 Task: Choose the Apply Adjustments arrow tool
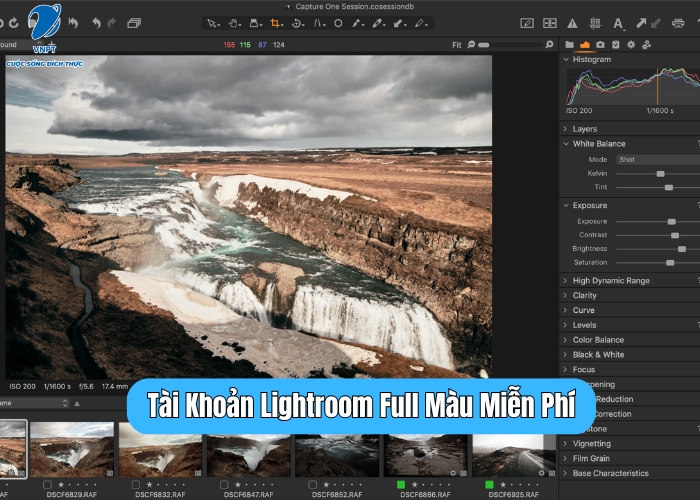point(399,23)
